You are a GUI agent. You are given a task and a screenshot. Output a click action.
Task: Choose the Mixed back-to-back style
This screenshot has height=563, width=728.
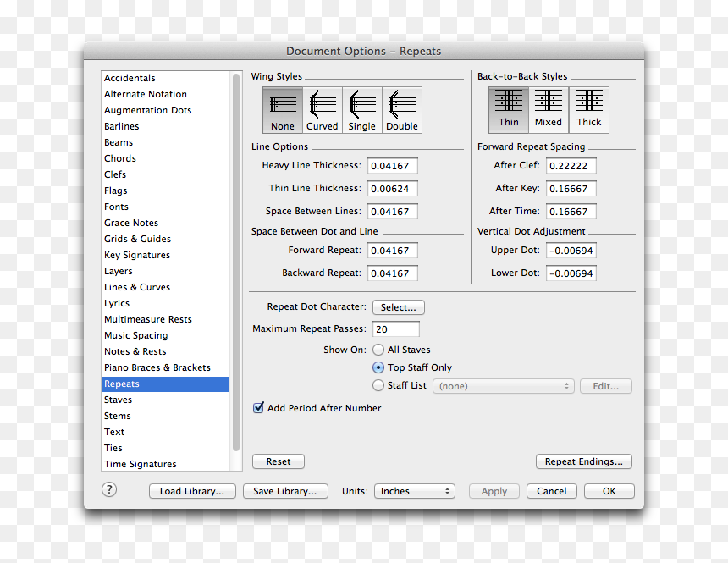tap(549, 110)
